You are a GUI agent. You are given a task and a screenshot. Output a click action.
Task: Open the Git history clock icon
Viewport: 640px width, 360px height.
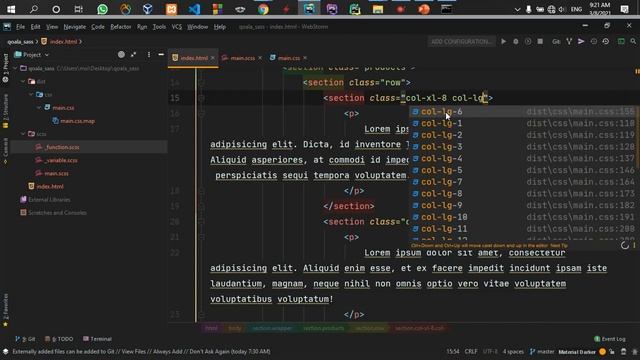(x=593, y=41)
